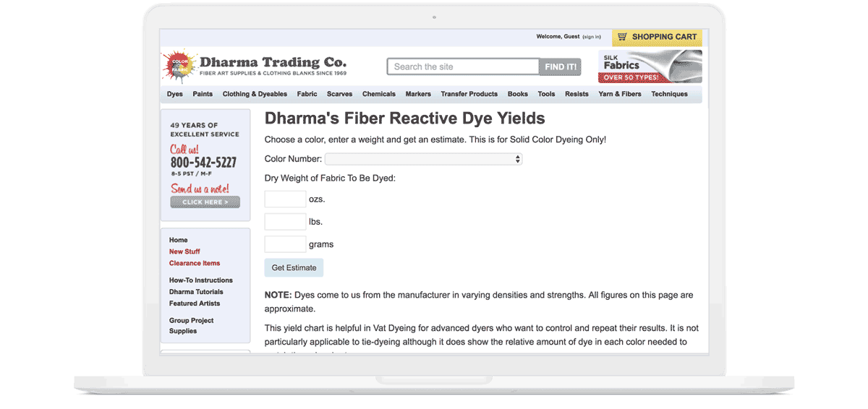The width and height of the screenshot is (868, 409).
Task: Click the Dharma's Fiber Reactive Dye Yields heading
Action: tap(405, 119)
